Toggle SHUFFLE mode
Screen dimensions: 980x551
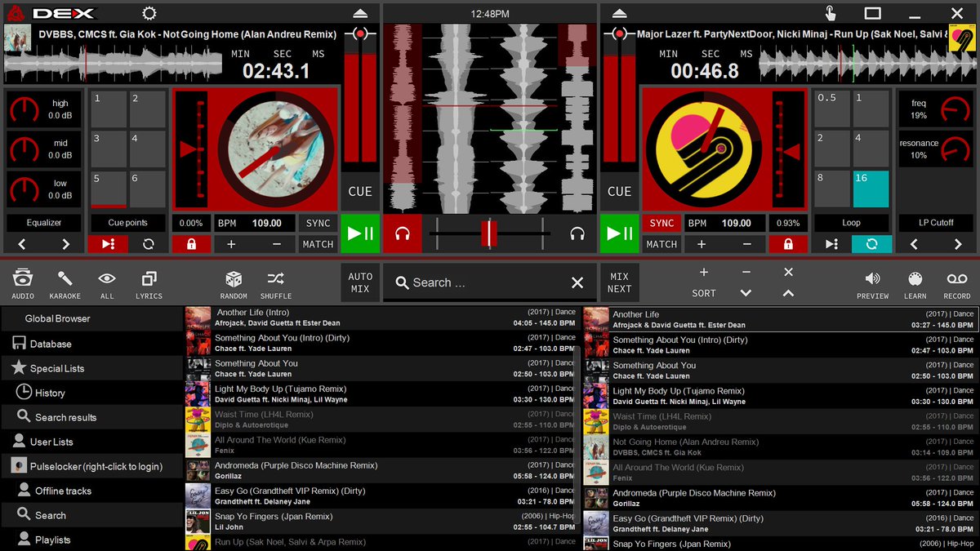click(276, 285)
